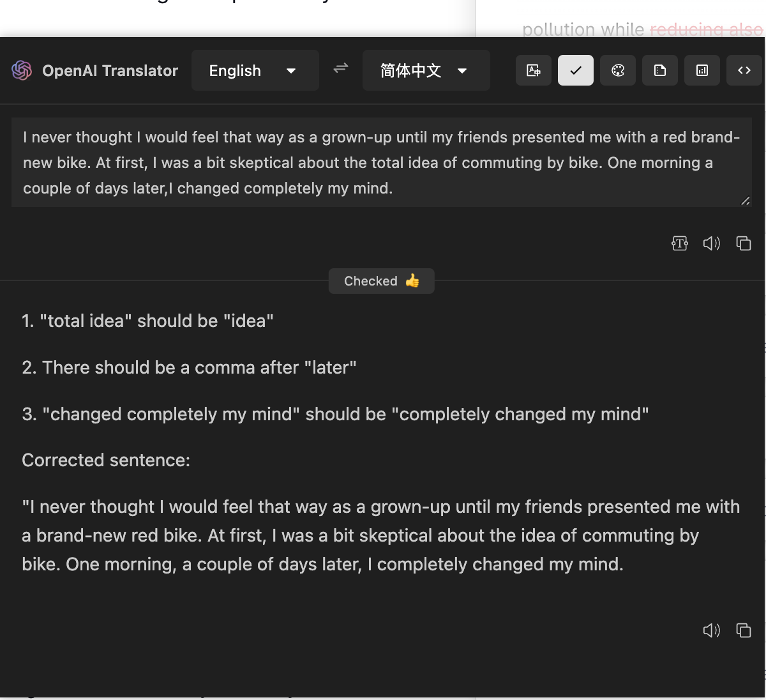The height and width of the screenshot is (700, 766).
Task: Select the Translate mode icon
Action: [x=533, y=70]
